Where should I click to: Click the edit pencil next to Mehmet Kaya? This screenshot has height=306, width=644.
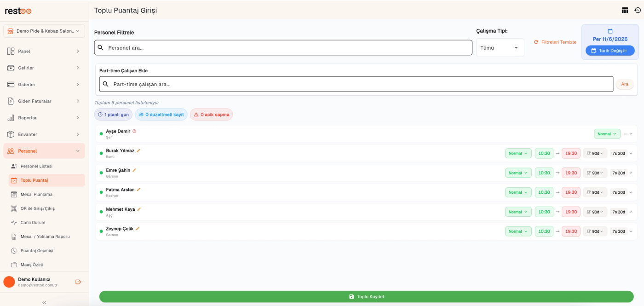[139, 209]
